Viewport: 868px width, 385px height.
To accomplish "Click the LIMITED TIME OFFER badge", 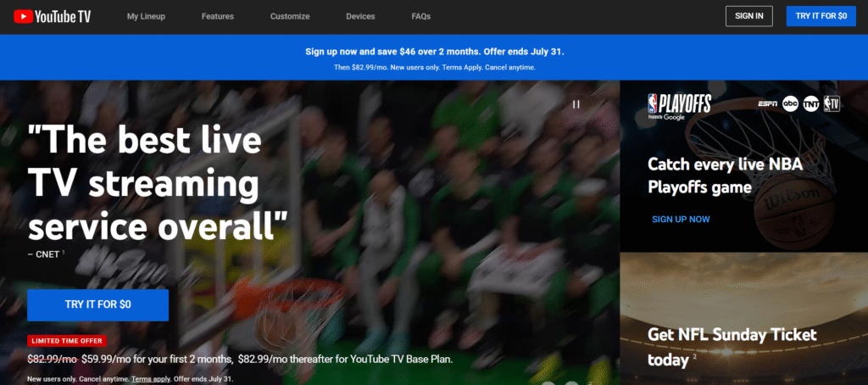I will [x=66, y=341].
